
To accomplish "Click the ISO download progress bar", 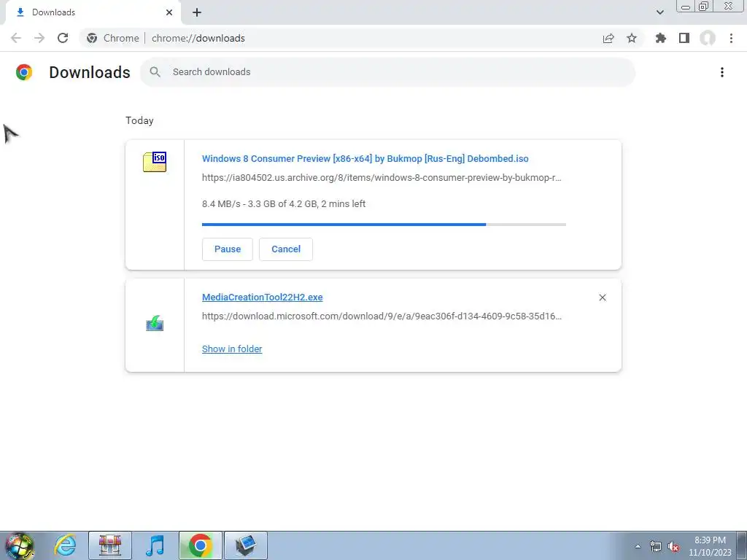I will coord(384,225).
